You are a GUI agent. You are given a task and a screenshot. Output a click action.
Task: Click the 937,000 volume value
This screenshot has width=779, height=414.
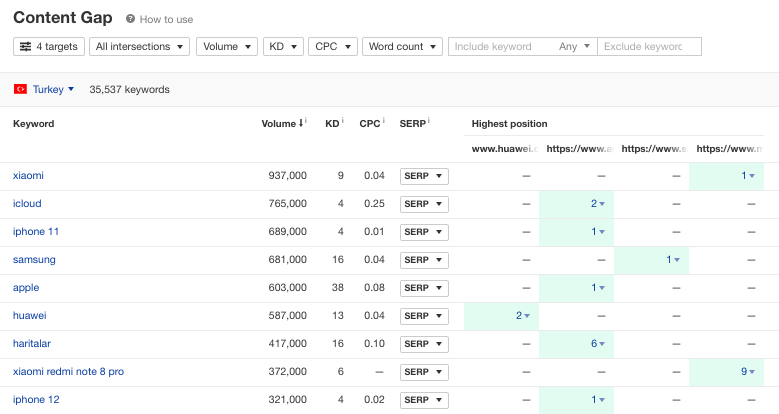point(288,175)
